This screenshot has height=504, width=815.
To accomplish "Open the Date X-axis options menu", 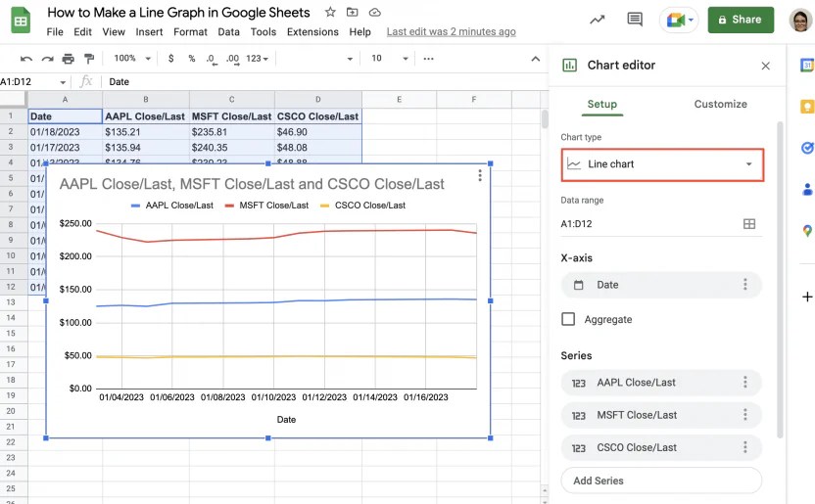I will pyautogui.click(x=744, y=285).
